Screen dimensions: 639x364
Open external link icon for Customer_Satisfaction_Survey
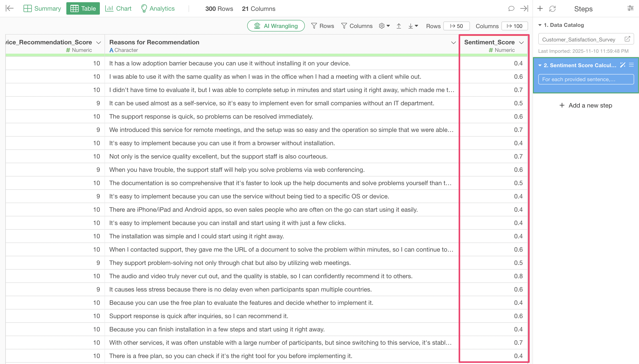(627, 39)
